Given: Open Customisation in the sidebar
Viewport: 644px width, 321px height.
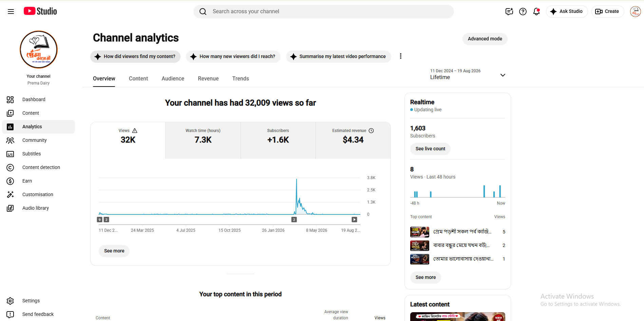Looking at the screenshot, I should (38, 194).
